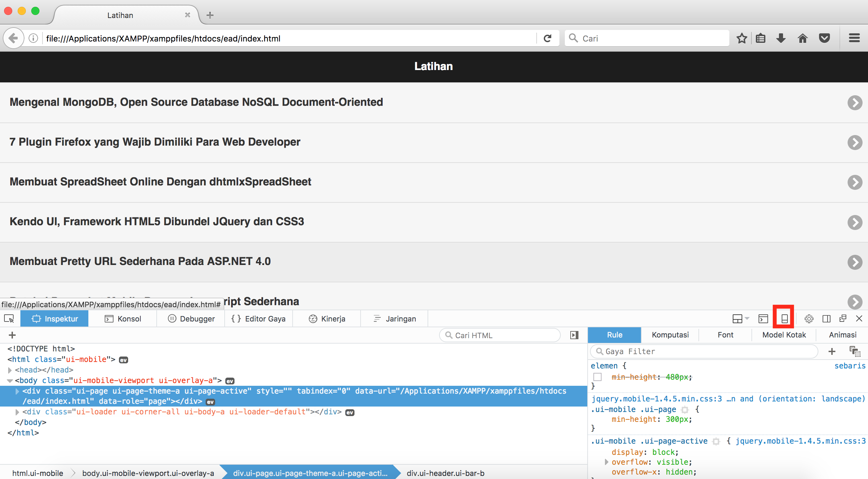This screenshot has height=479, width=868.
Task: Open MongoDB article list item arrow
Action: coord(855,103)
